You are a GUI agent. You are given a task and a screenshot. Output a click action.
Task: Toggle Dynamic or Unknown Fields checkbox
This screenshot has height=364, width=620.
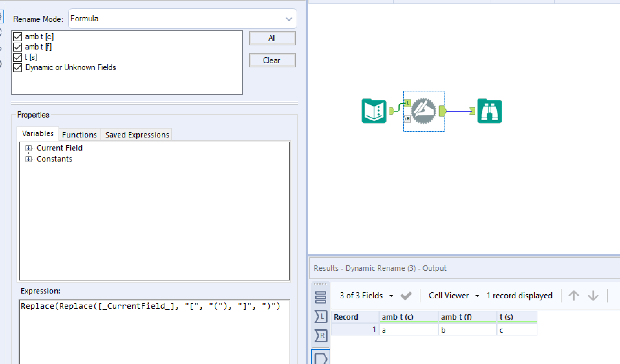click(x=17, y=68)
